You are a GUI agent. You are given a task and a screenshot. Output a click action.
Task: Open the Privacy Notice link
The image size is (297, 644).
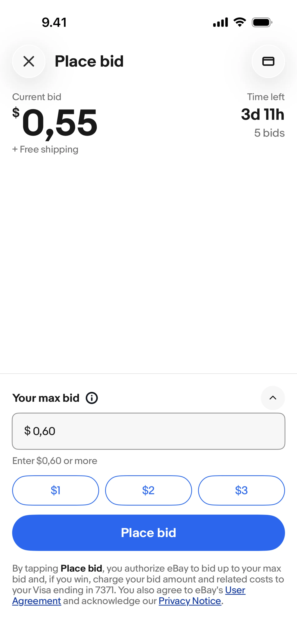point(190,601)
